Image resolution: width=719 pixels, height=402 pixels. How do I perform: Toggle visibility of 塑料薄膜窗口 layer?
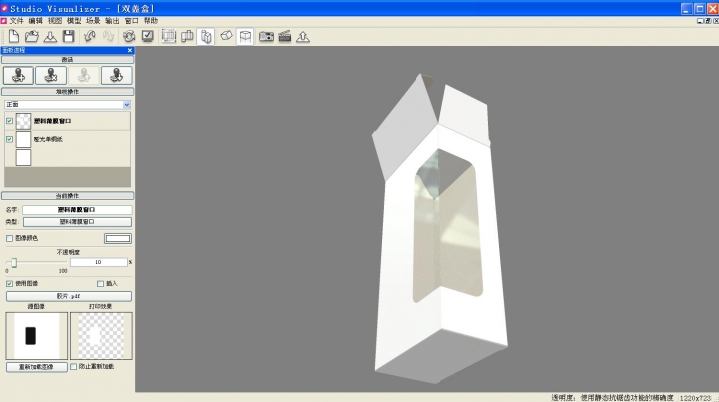10,121
